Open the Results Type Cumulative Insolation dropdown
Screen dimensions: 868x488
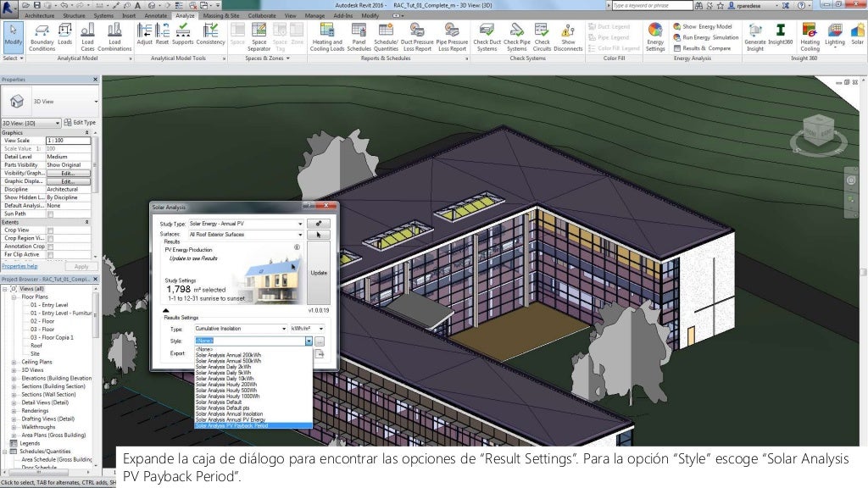pos(241,329)
